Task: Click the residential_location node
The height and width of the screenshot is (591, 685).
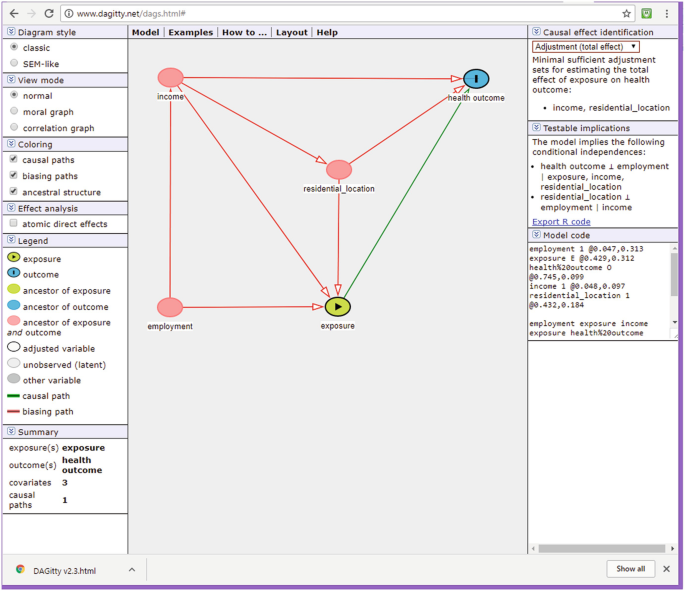Action: point(339,170)
